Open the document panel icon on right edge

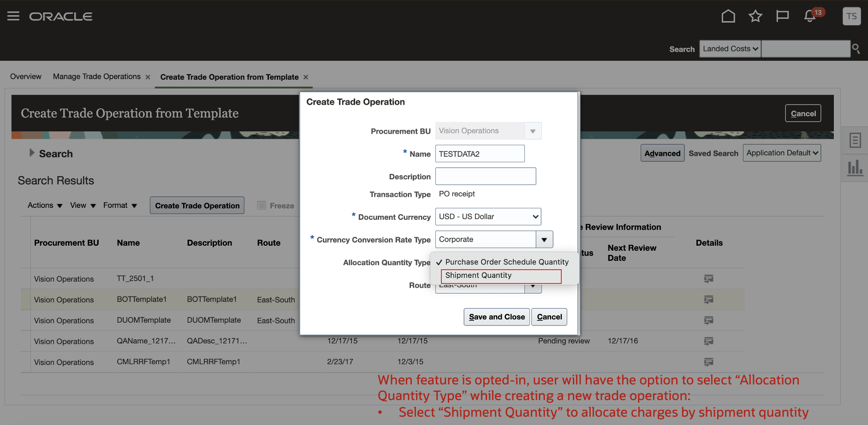tap(855, 140)
